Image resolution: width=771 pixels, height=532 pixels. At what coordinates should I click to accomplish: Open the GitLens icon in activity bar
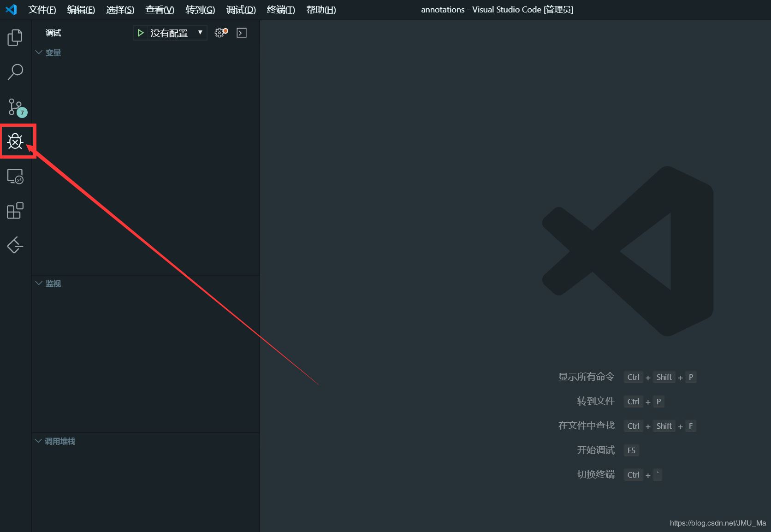pyautogui.click(x=15, y=245)
